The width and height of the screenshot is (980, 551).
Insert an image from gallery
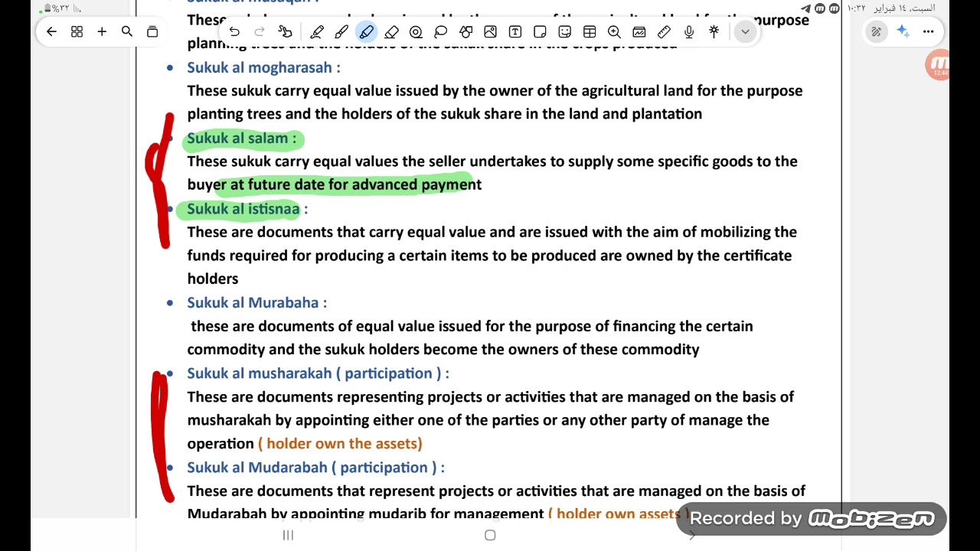pos(490,31)
